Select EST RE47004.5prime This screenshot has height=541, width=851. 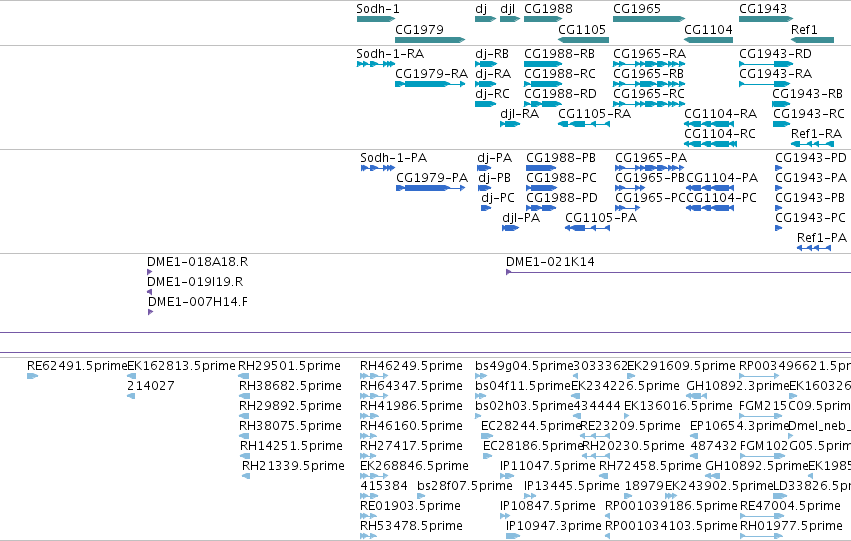tap(761, 516)
